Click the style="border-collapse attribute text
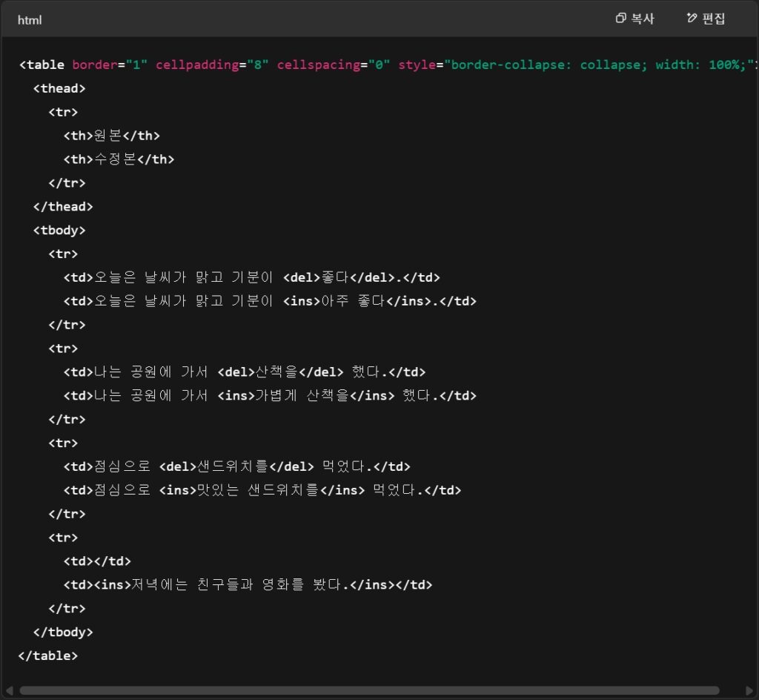759x700 pixels. pos(485,65)
